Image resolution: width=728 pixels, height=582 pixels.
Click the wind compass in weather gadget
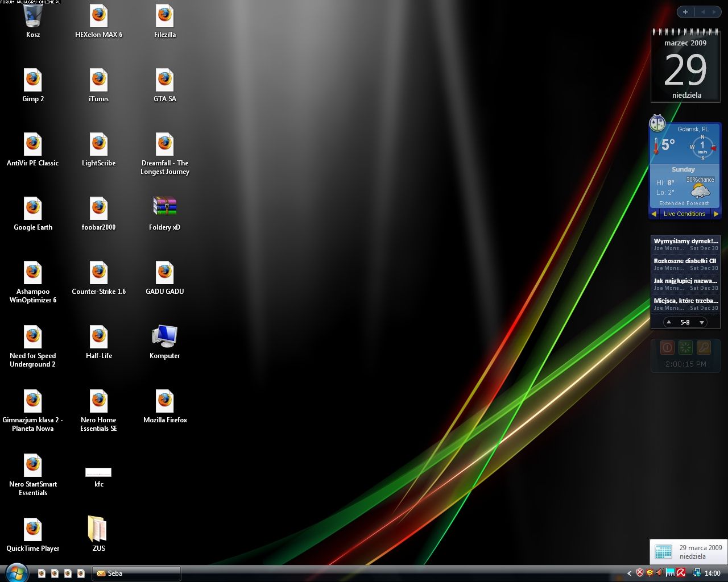[x=702, y=147]
